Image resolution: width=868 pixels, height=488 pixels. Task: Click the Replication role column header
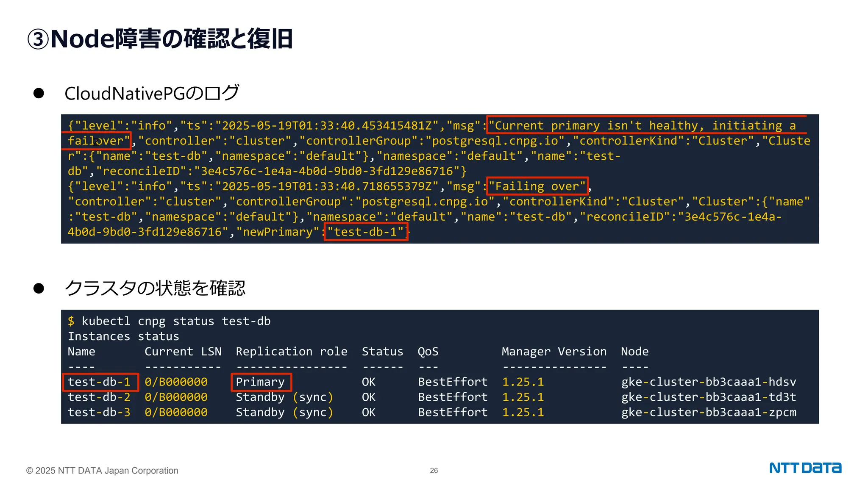tap(291, 352)
